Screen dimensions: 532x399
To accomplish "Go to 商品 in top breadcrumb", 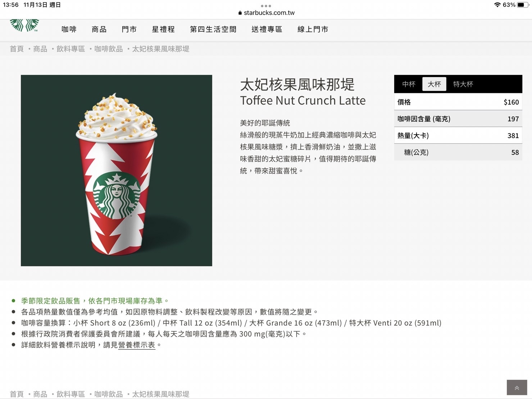I will click(40, 49).
